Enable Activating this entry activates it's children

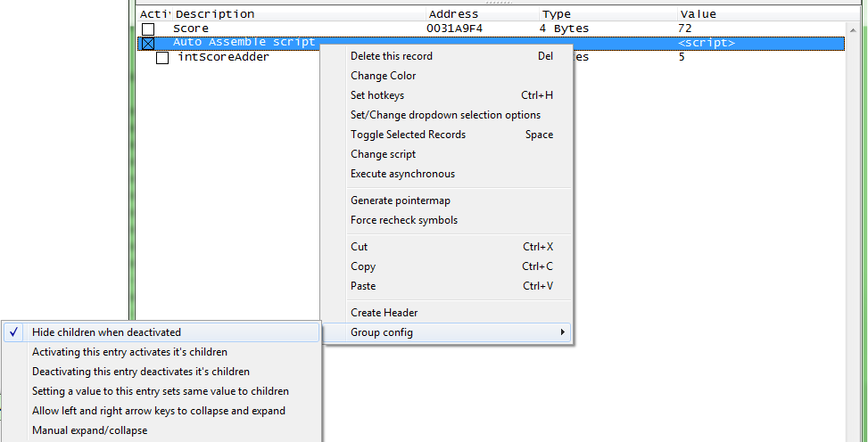pos(129,352)
